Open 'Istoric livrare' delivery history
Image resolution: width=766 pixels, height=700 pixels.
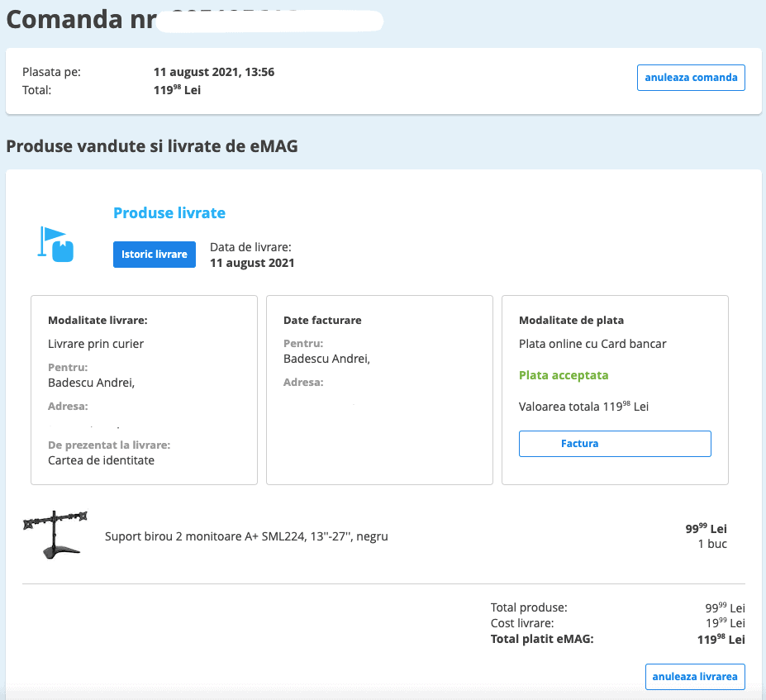(155, 255)
